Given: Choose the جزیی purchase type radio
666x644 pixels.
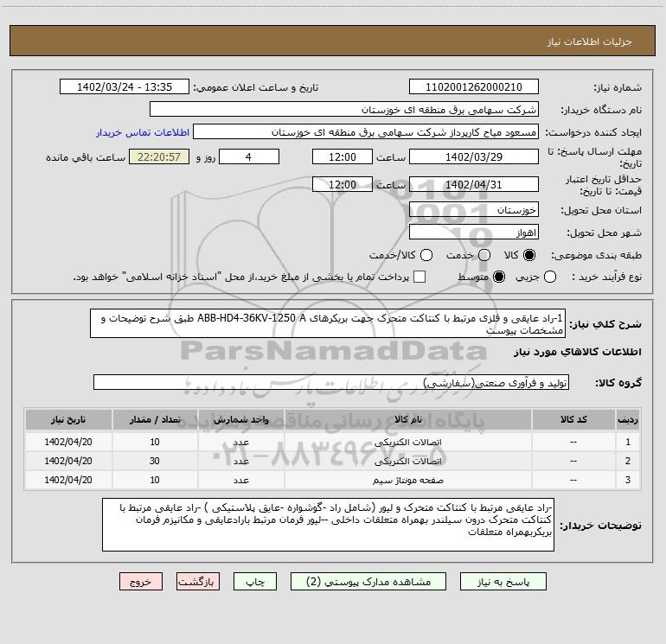Looking at the screenshot, I should pyautogui.click(x=550, y=277).
